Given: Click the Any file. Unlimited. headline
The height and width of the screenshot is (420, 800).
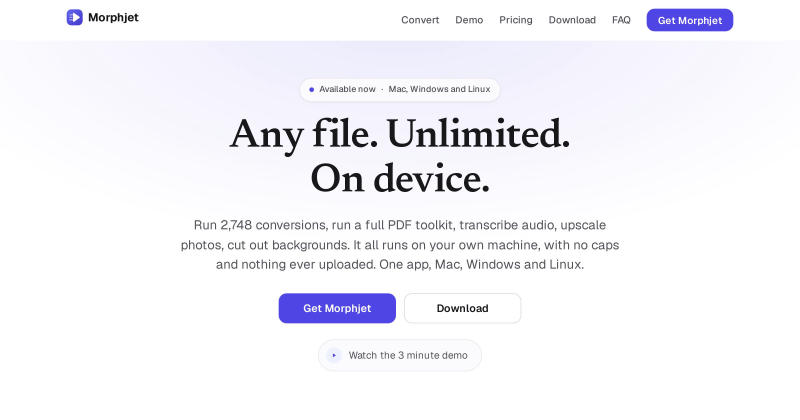Looking at the screenshot, I should pyautogui.click(x=399, y=135).
